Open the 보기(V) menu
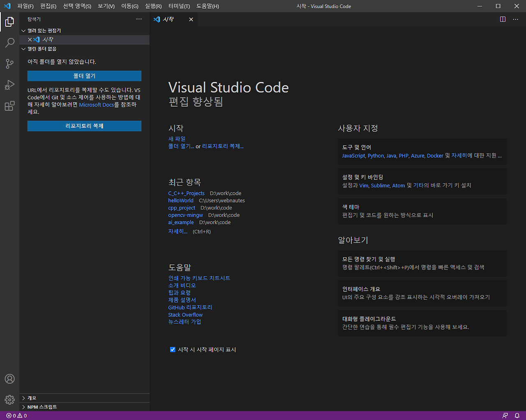 pyautogui.click(x=106, y=6)
